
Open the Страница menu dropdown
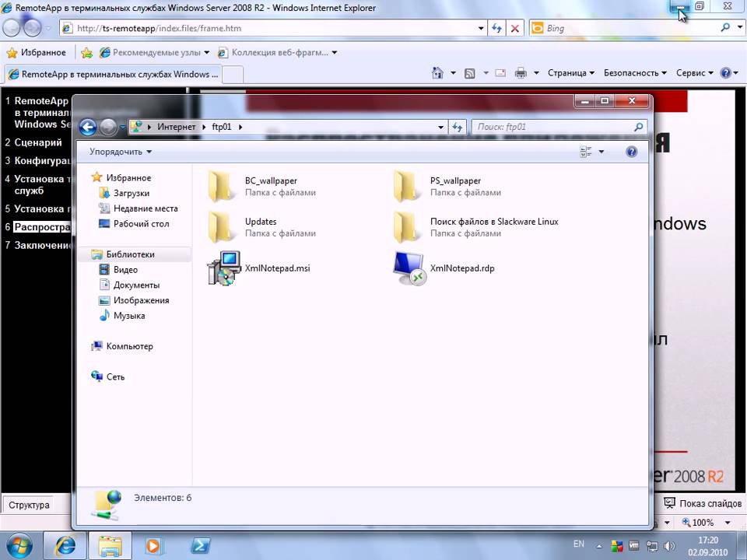(570, 73)
